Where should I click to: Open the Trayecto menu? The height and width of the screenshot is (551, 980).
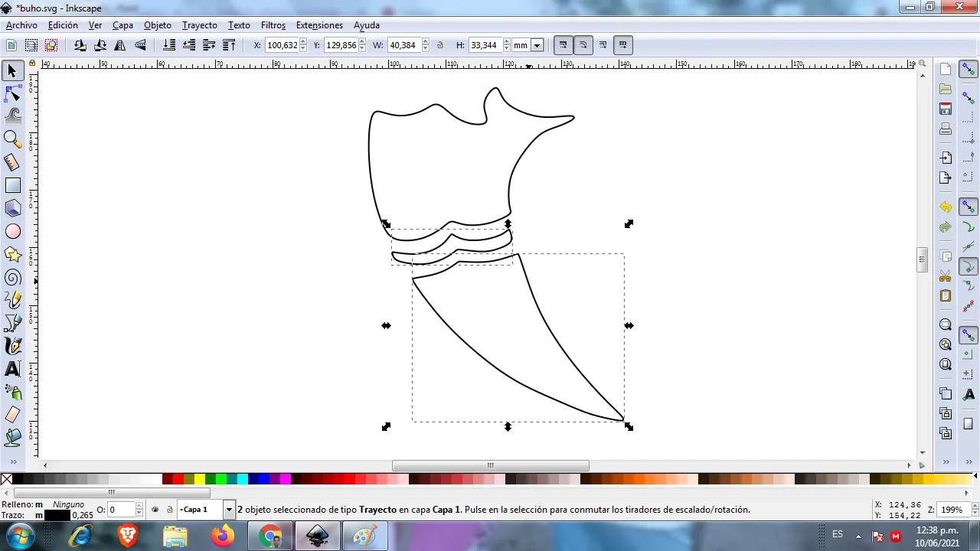tap(199, 25)
